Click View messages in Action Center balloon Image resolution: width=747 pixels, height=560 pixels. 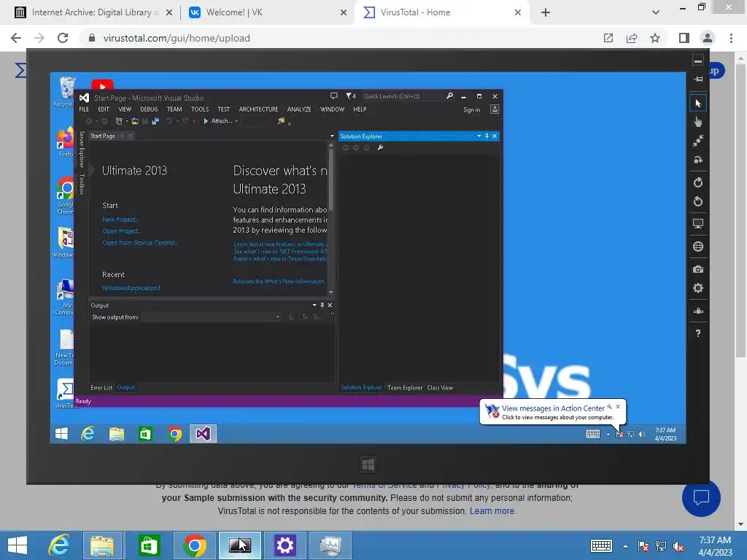pos(553,412)
